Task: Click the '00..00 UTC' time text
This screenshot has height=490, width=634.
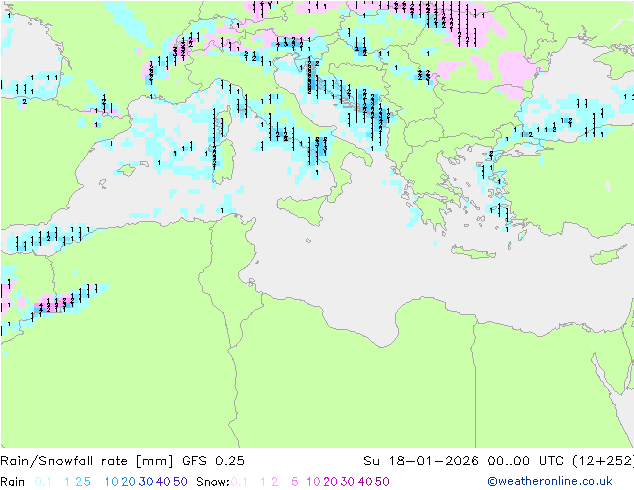Action: pos(525,460)
